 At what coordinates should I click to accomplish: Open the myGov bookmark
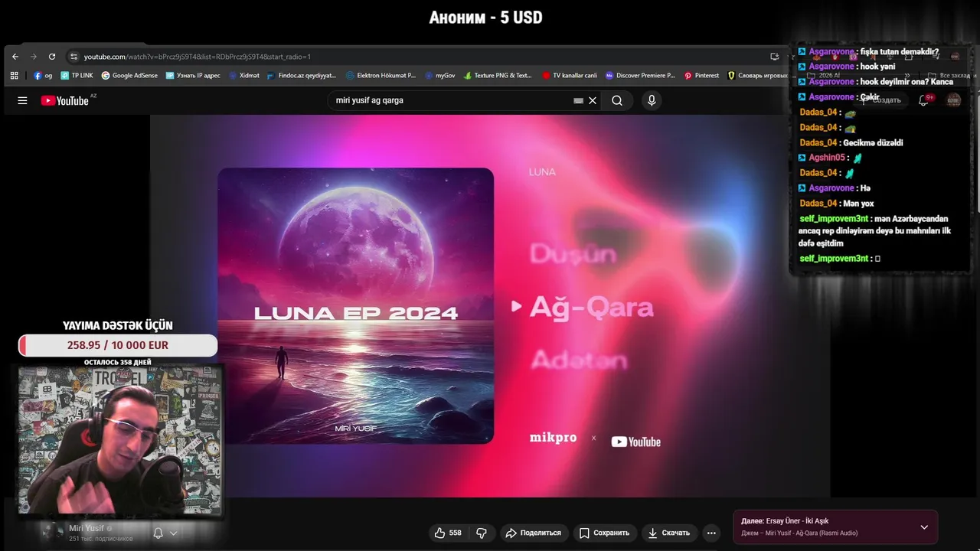click(440, 76)
